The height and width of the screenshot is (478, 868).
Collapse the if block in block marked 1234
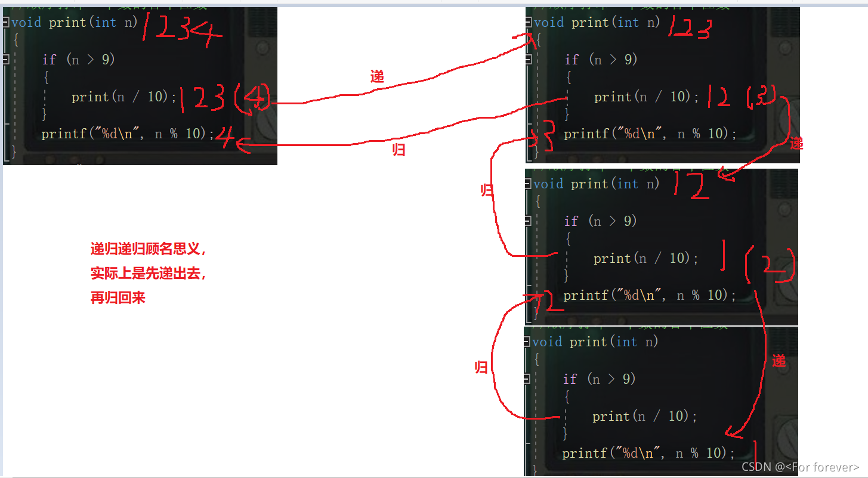point(5,60)
